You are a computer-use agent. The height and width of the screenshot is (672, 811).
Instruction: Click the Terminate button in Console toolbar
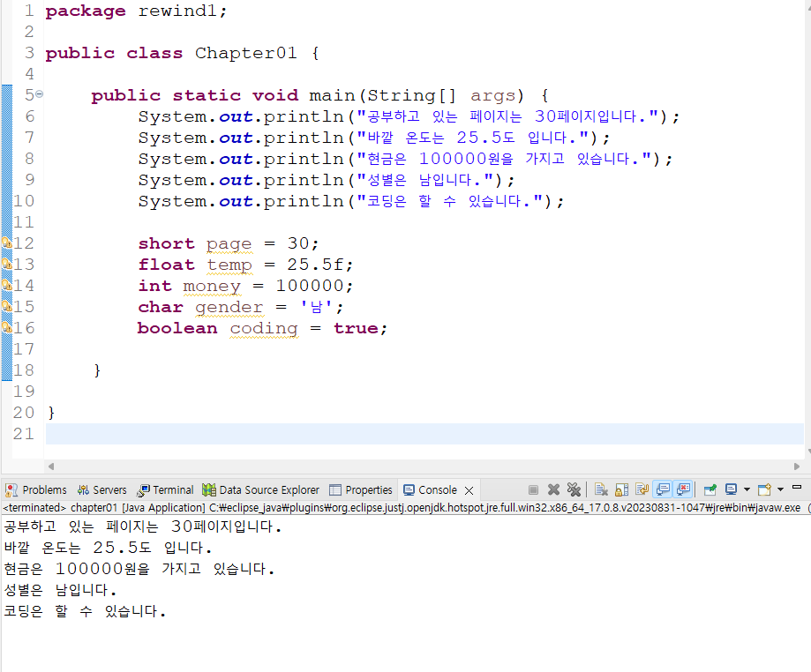click(533, 489)
